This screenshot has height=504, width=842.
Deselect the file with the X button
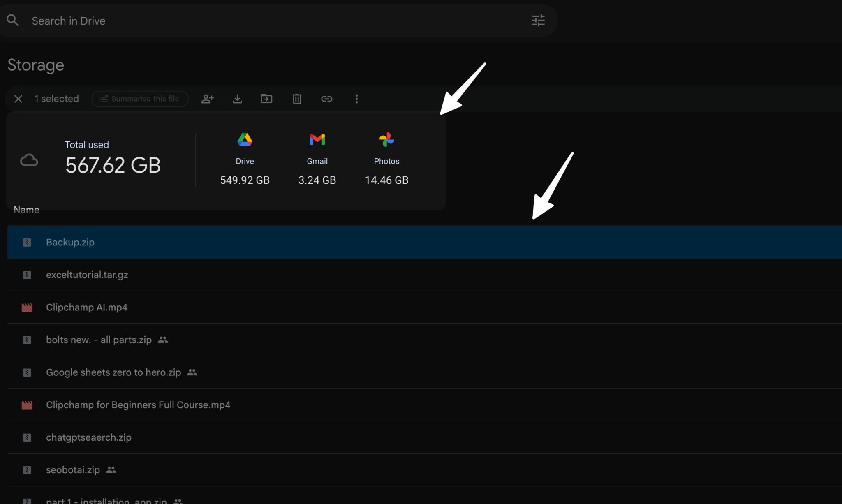18,99
